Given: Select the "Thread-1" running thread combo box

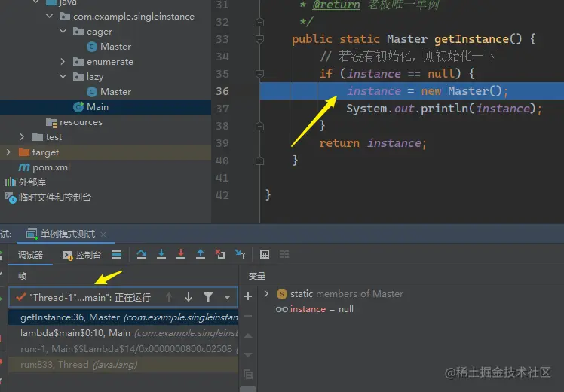Looking at the screenshot, I should click(124, 297).
